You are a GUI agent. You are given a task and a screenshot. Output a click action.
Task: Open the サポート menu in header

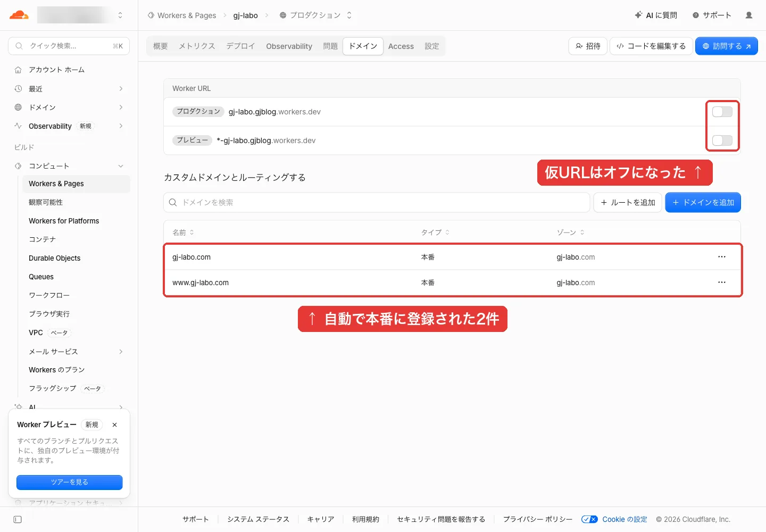[x=712, y=15]
